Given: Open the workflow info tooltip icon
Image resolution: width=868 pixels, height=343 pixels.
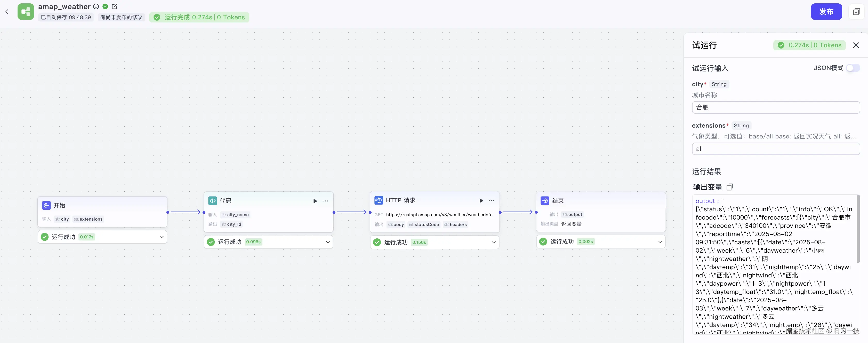Looking at the screenshot, I should pos(96,6).
